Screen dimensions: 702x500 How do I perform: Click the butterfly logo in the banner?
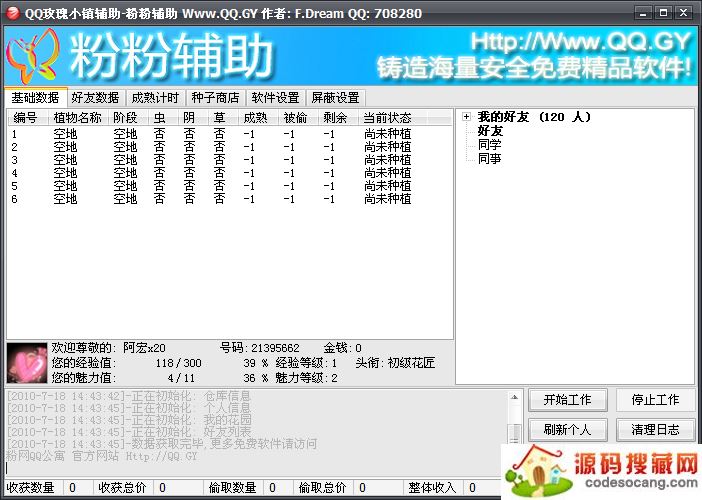[33, 57]
